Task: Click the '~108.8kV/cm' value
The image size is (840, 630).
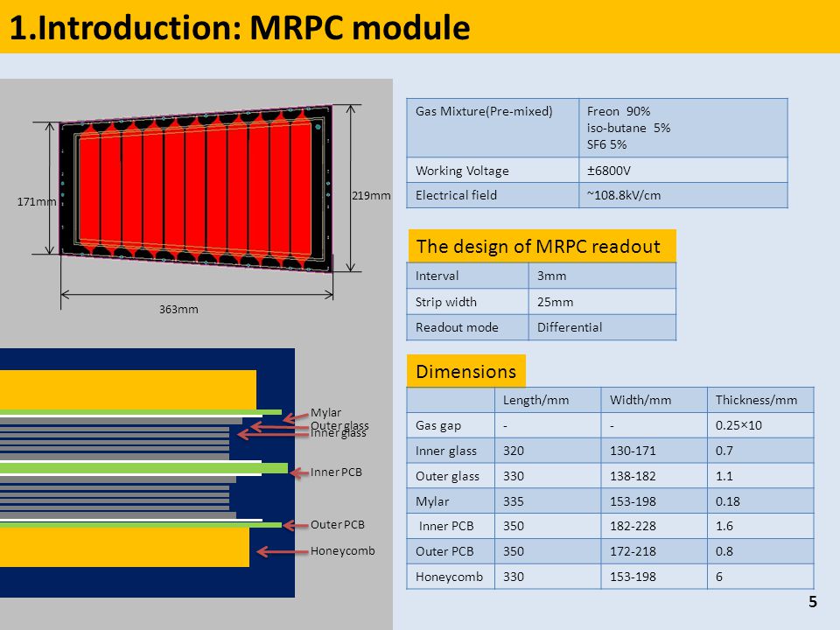Action: (624, 195)
